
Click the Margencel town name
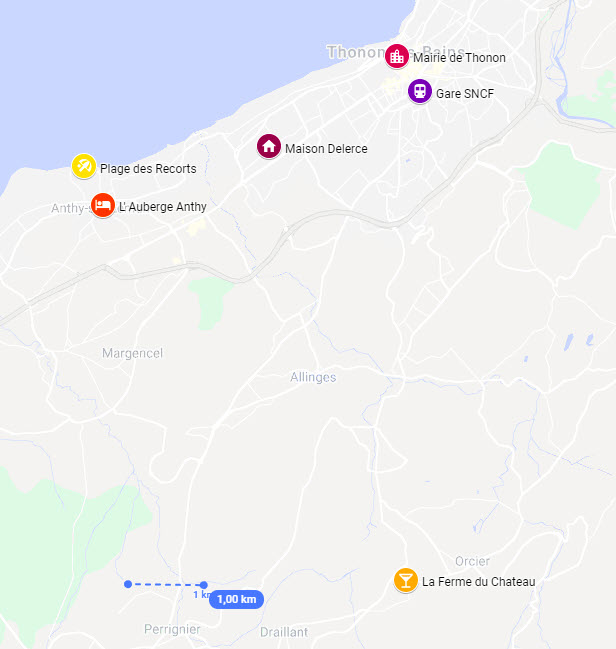132,353
